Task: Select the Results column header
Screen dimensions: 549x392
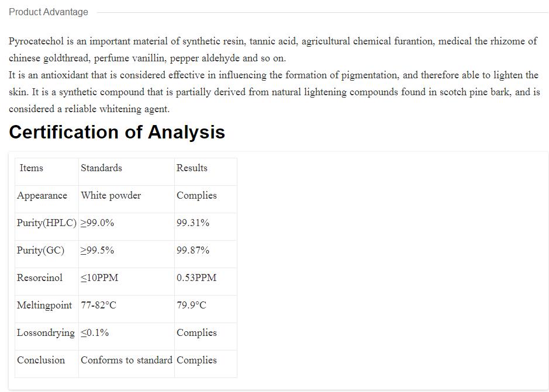Action: click(x=192, y=168)
